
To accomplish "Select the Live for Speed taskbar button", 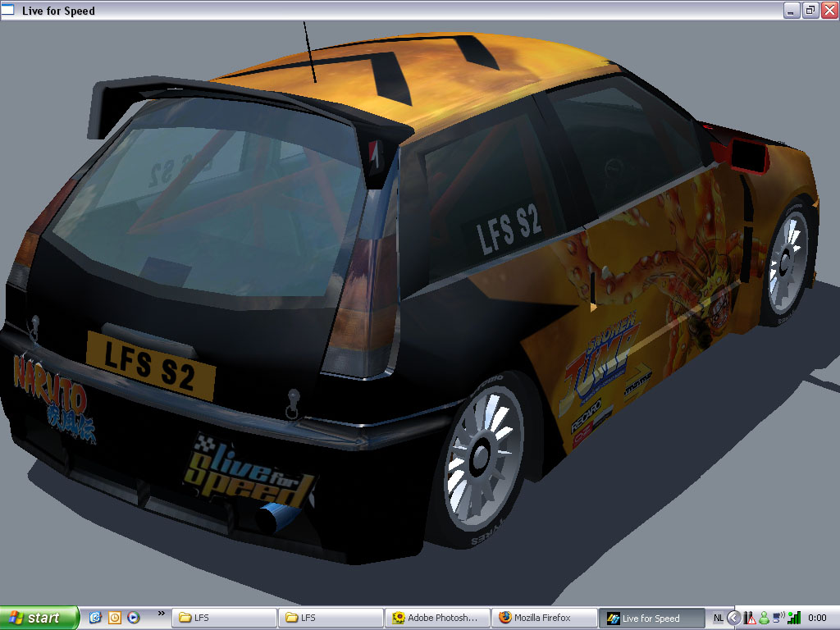I will pos(651,619).
